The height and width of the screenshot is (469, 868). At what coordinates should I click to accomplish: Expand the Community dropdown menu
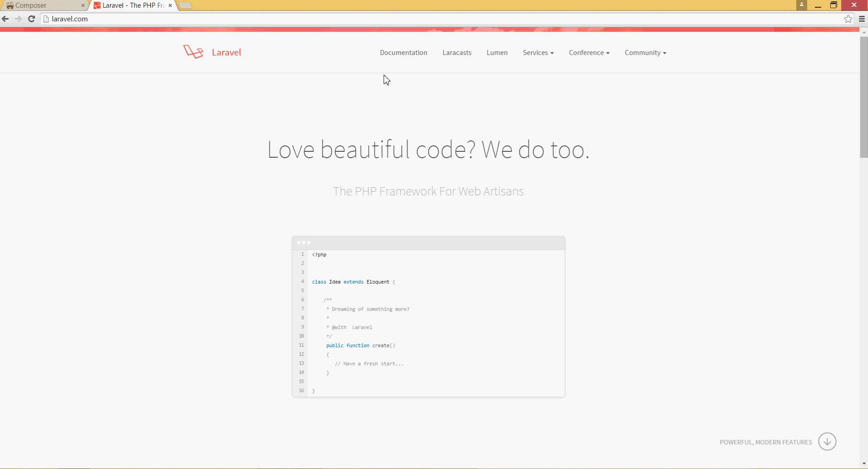pyautogui.click(x=645, y=52)
